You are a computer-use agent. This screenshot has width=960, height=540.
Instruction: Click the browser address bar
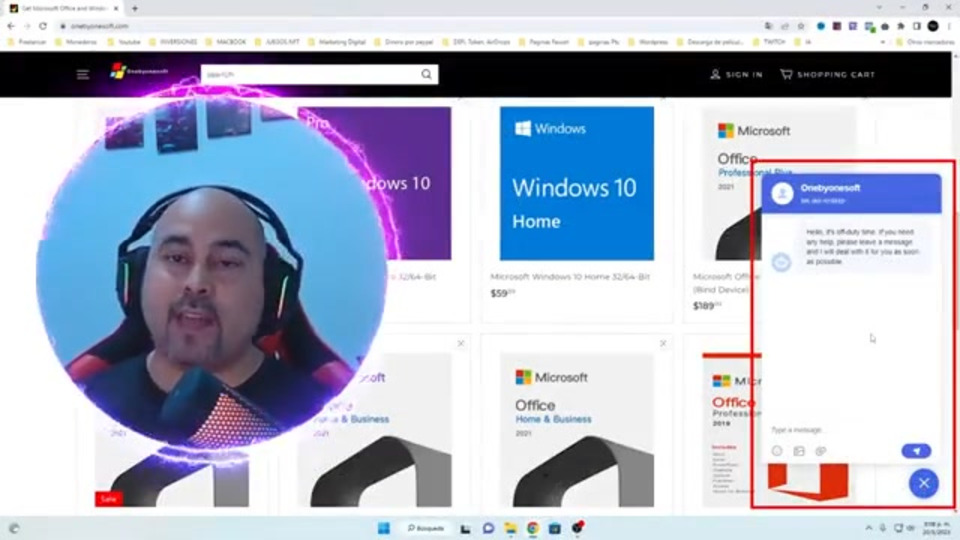click(x=404, y=26)
